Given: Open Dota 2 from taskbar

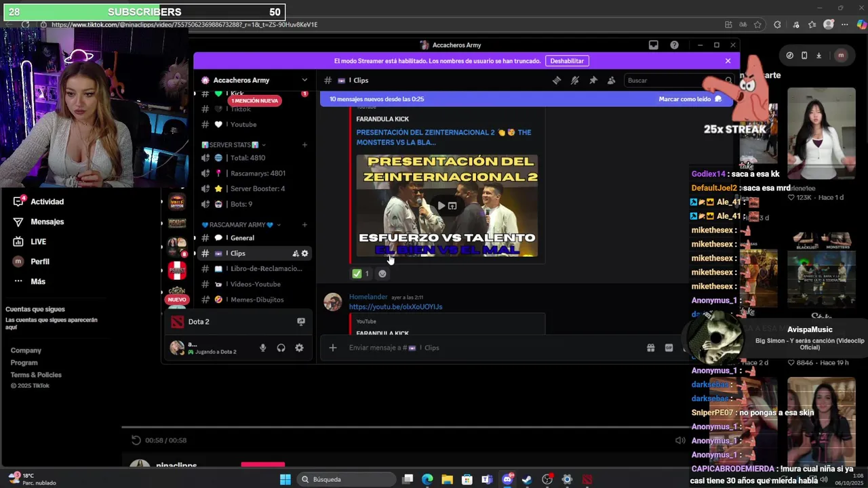Looking at the screenshot, I should (587, 479).
